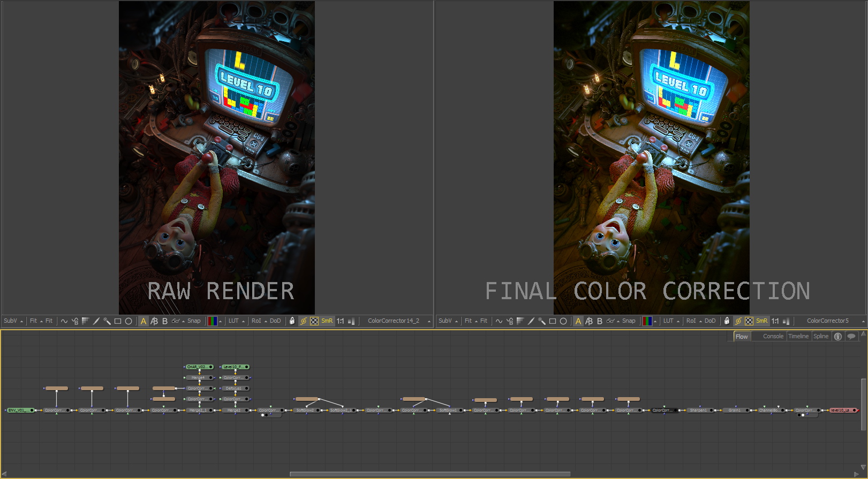The height and width of the screenshot is (479, 868).
Task: Switch to the Console tab
Action: coord(773,337)
